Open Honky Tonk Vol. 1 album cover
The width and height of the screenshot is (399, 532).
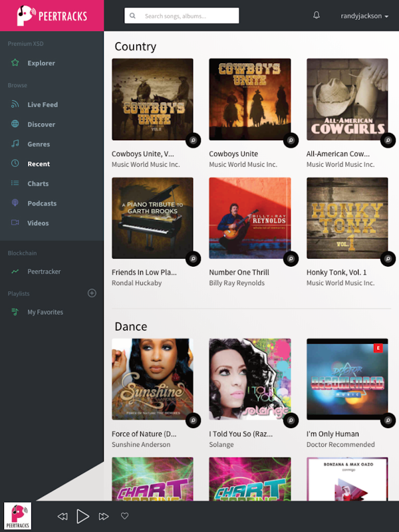[347, 218]
